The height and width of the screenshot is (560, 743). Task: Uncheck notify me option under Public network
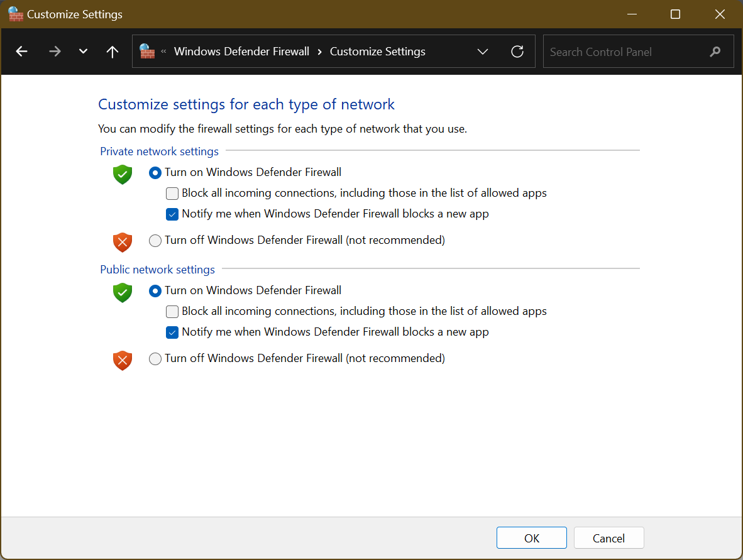(172, 332)
